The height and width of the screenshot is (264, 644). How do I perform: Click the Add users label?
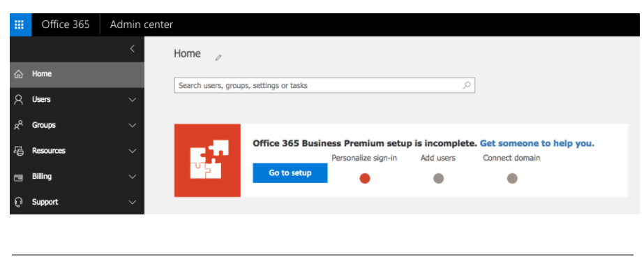(437, 158)
